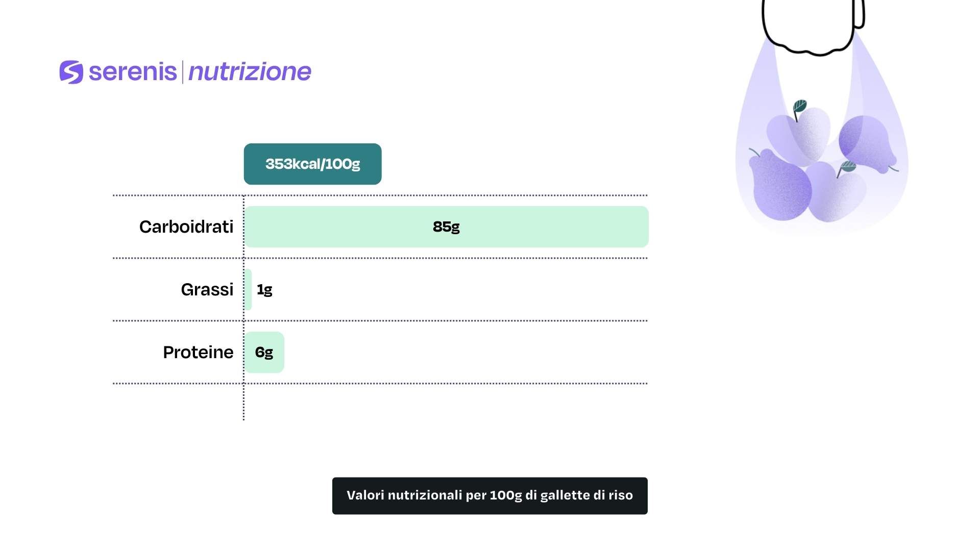980x551 pixels.
Task: Click the dark purple pear on the left
Action: (x=779, y=187)
